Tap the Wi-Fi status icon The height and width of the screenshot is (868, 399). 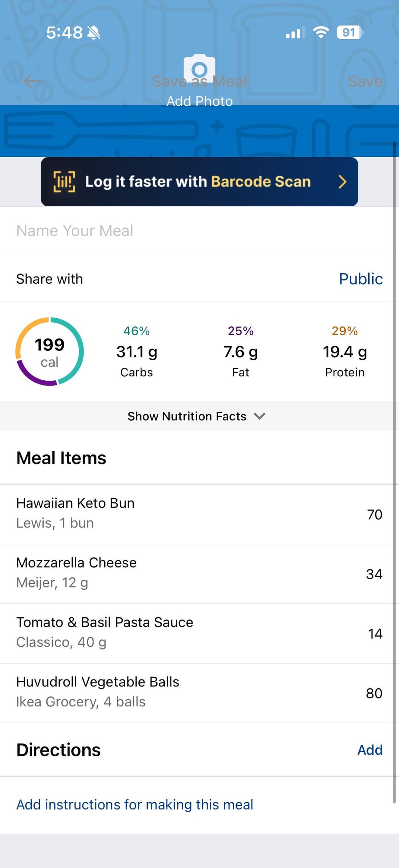point(321,33)
